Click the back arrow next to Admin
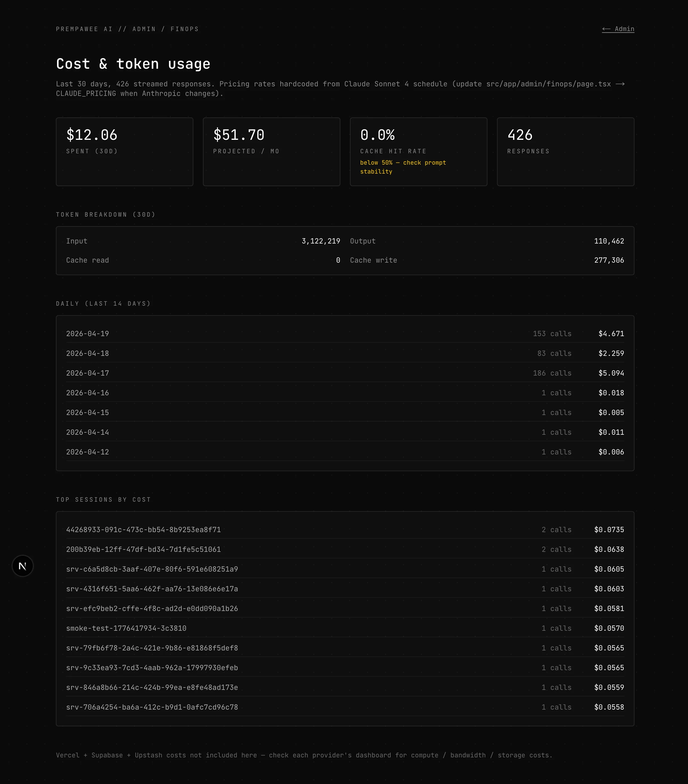Image resolution: width=688 pixels, height=784 pixels. 607,29
